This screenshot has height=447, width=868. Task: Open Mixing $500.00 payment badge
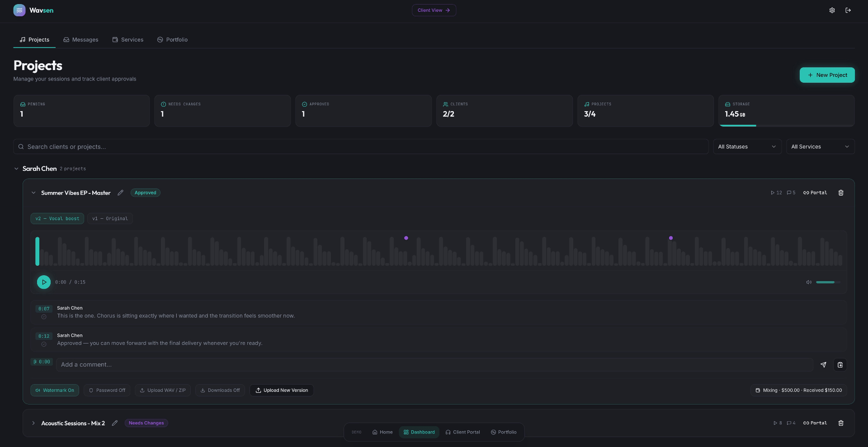(799, 390)
